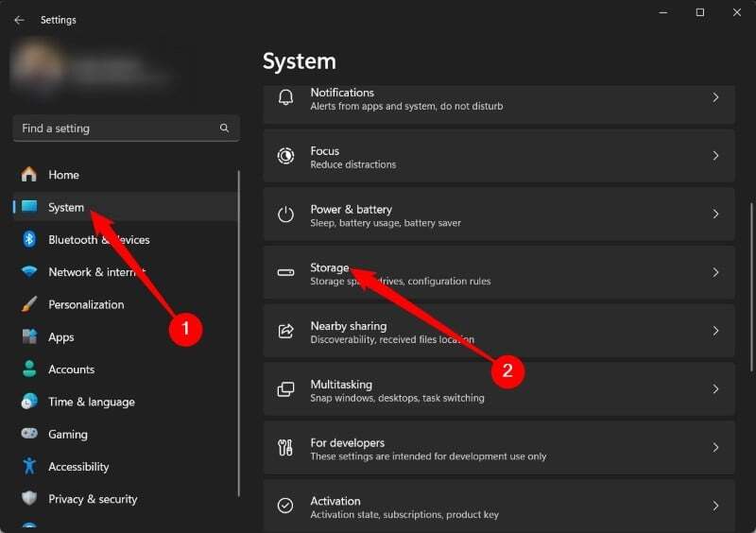Screen dimensions: 756x533
Task: Click the Privacy & security shield icon
Action: 29,498
